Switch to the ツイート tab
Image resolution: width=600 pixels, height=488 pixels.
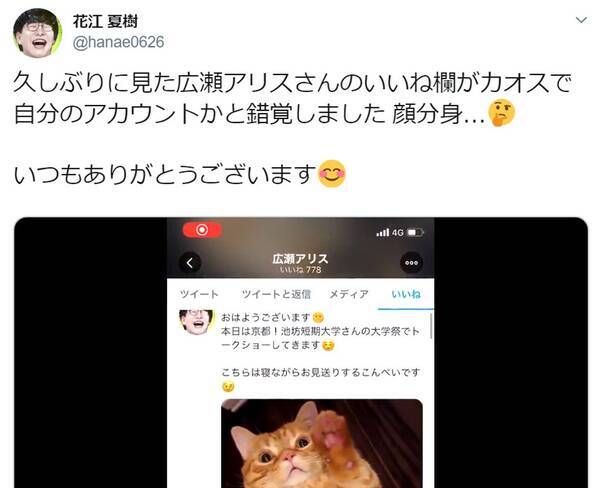coord(199,294)
